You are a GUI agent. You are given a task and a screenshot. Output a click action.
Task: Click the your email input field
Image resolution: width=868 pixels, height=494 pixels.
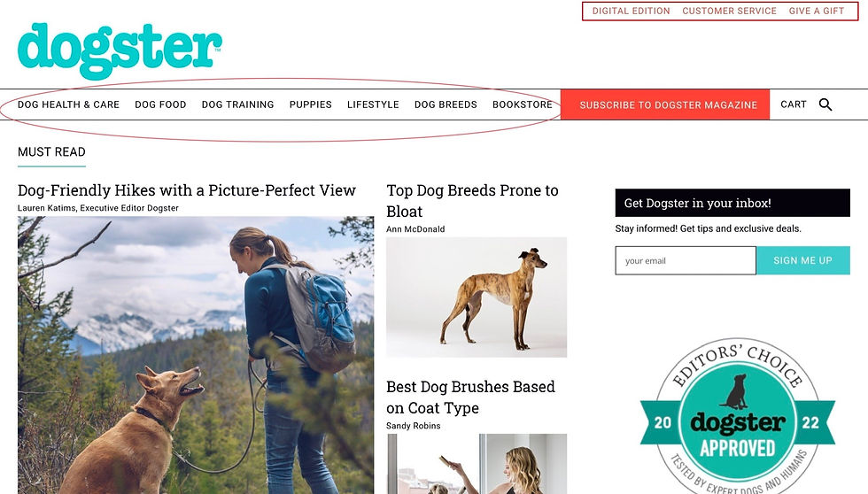pos(686,260)
